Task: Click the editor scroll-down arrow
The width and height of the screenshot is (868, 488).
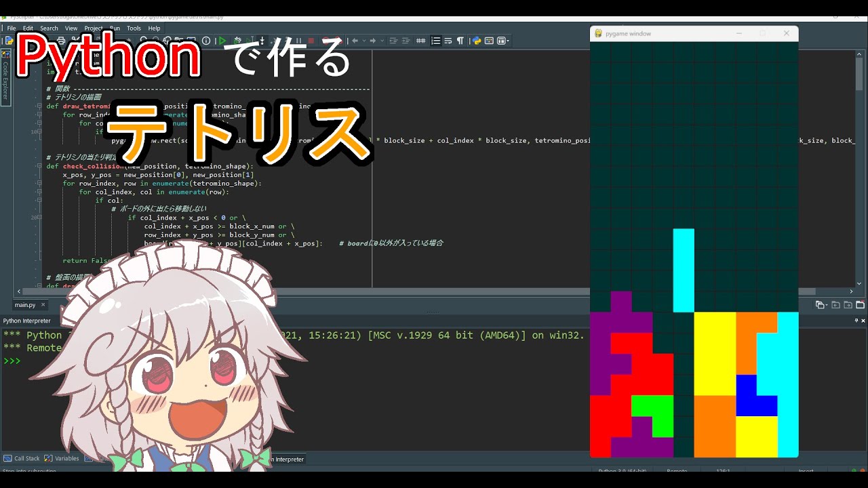Action: (x=860, y=283)
